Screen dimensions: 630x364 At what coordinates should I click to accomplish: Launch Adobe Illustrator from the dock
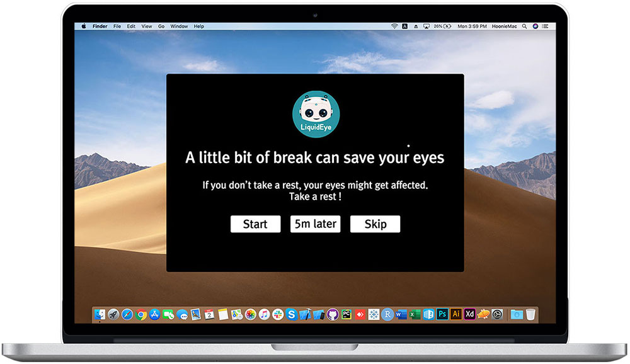pos(456,314)
